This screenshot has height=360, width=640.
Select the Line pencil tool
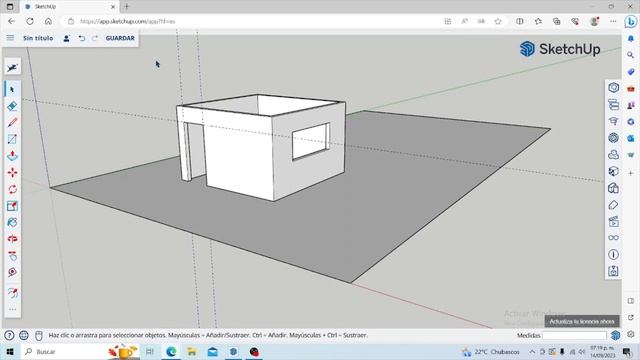(12, 122)
